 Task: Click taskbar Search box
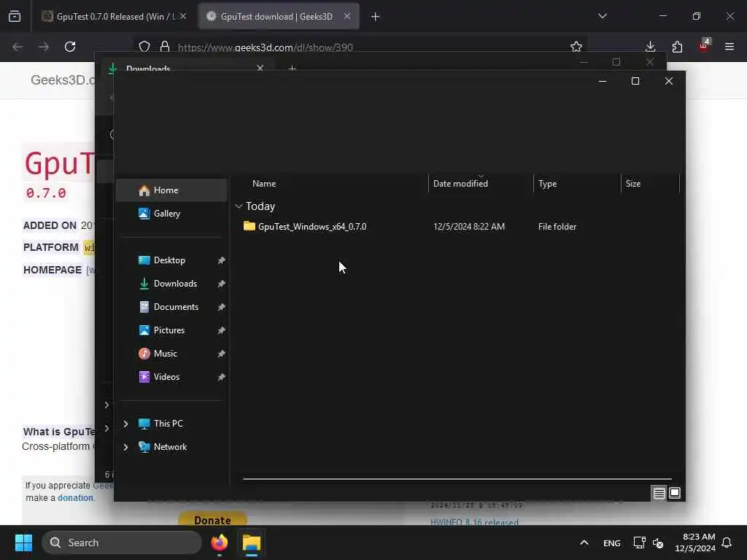(122, 542)
